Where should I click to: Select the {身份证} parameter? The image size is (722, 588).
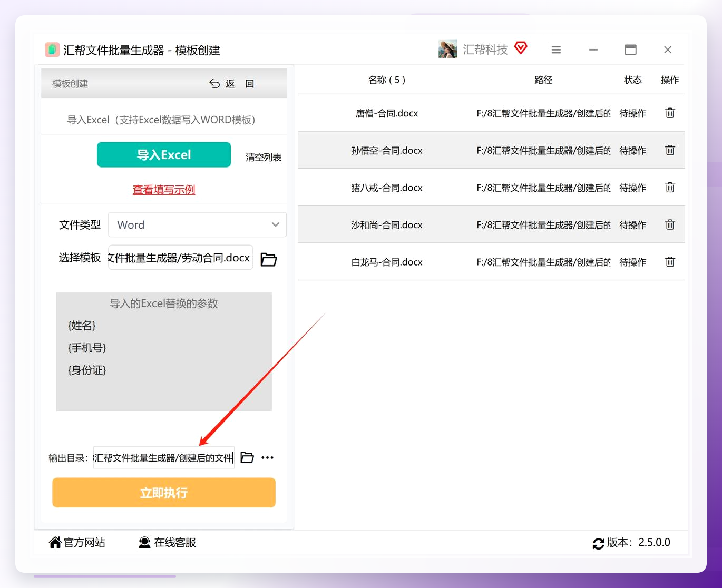point(87,370)
